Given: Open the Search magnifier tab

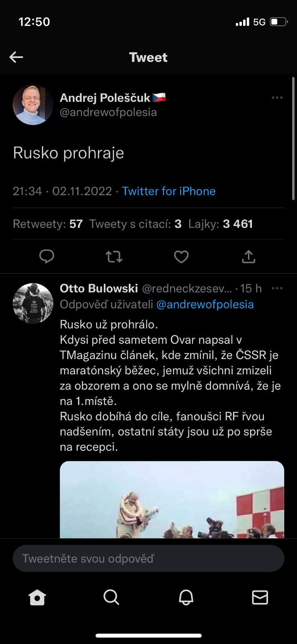Looking at the screenshot, I should [x=111, y=598].
